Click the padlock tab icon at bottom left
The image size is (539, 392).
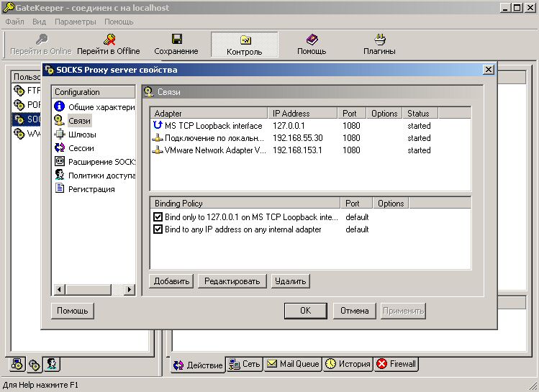[x=17, y=364]
